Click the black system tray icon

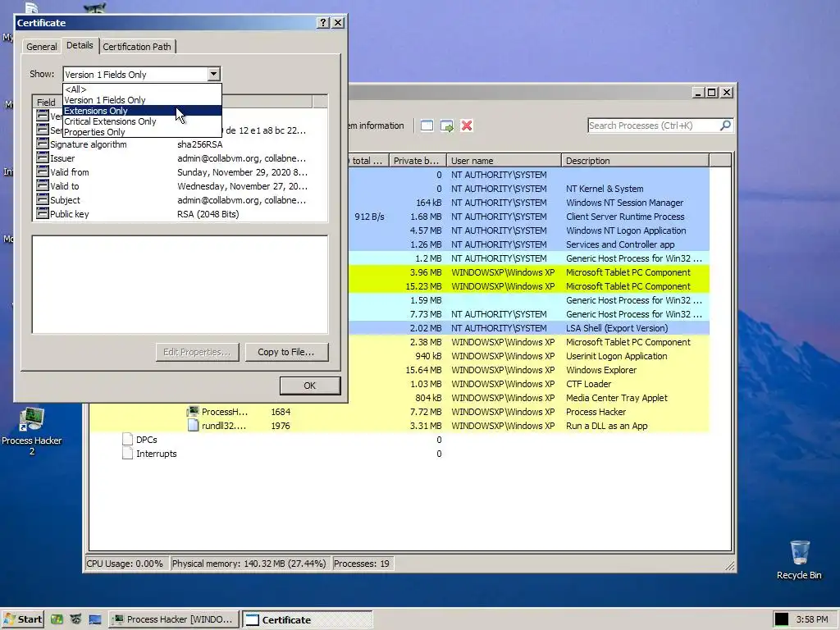pyautogui.click(x=782, y=619)
